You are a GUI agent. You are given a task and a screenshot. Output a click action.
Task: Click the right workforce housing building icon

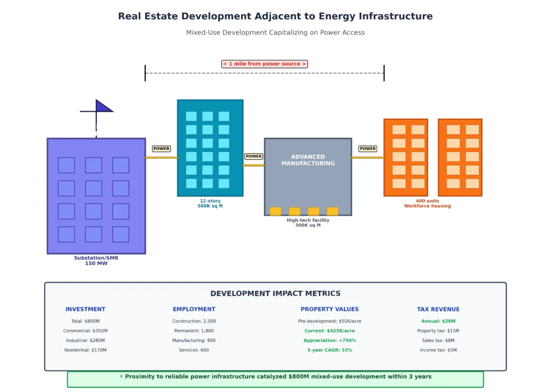point(460,156)
